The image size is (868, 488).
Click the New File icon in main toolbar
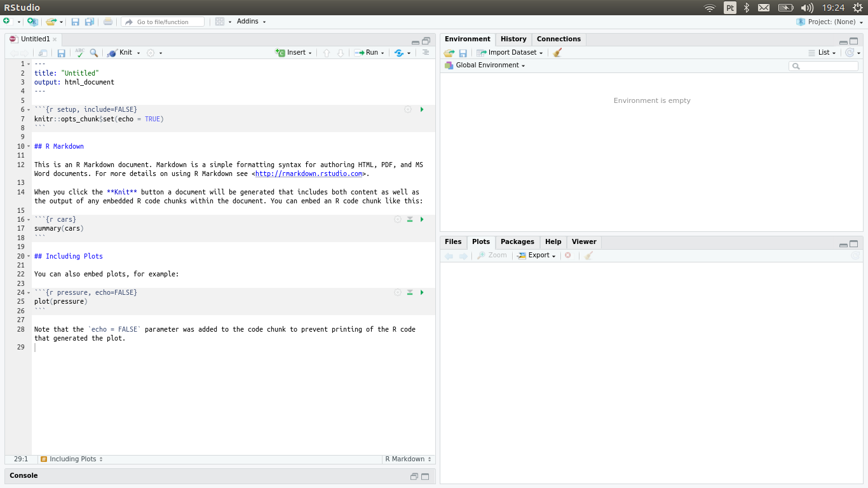point(7,22)
